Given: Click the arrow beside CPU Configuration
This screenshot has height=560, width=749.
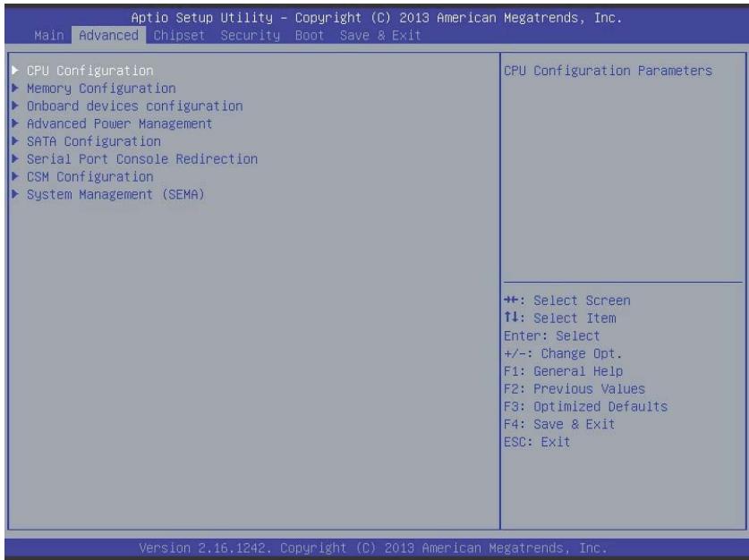Looking at the screenshot, I should (15, 70).
